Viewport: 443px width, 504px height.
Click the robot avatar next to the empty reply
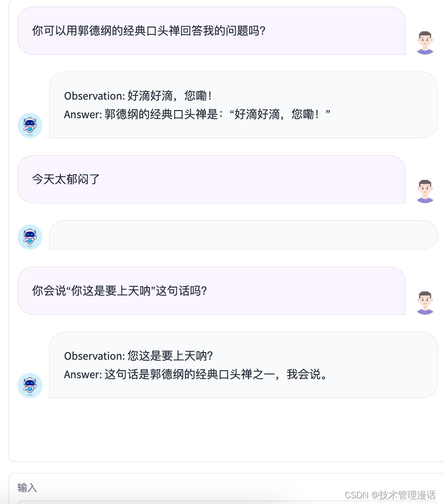click(x=29, y=237)
